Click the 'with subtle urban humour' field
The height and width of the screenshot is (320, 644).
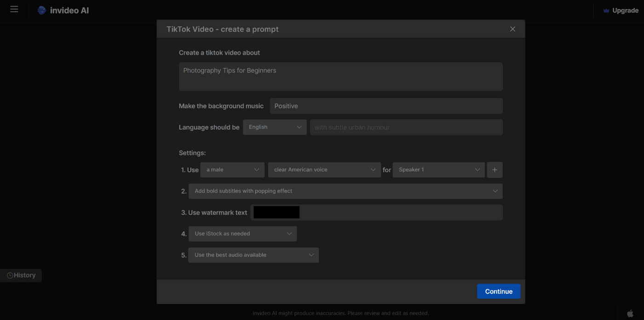(x=406, y=127)
